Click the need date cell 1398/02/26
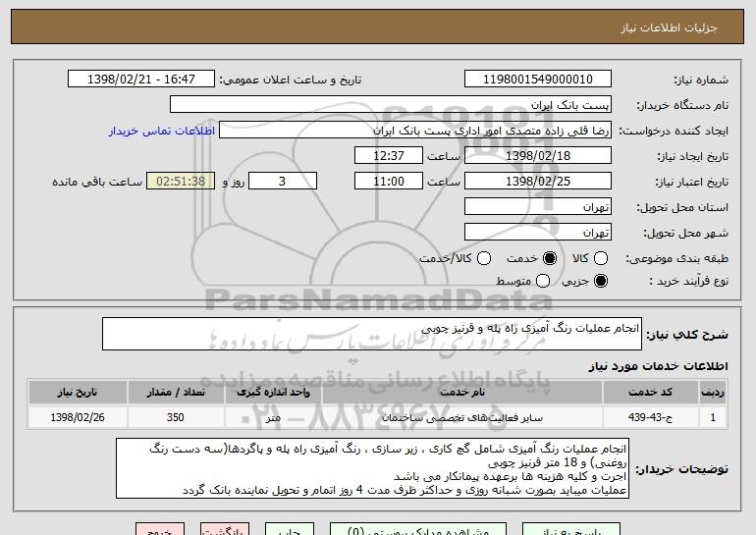Image resolution: width=756 pixels, height=535 pixels. 78,417
